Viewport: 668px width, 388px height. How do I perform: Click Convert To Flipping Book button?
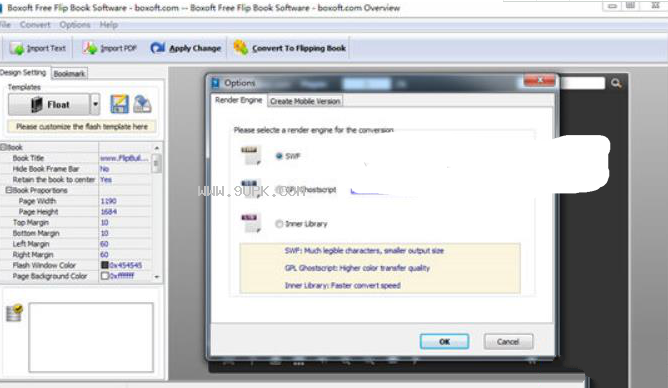coord(290,48)
